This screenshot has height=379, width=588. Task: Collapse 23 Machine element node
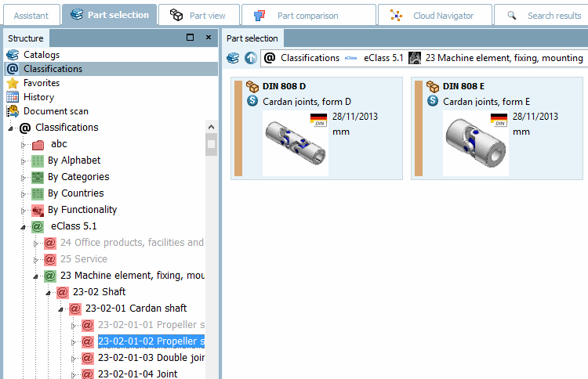click(36, 276)
